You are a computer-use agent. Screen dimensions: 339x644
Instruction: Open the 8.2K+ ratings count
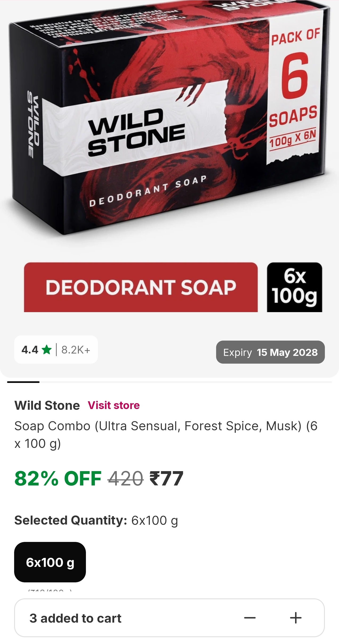(x=76, y=350)
